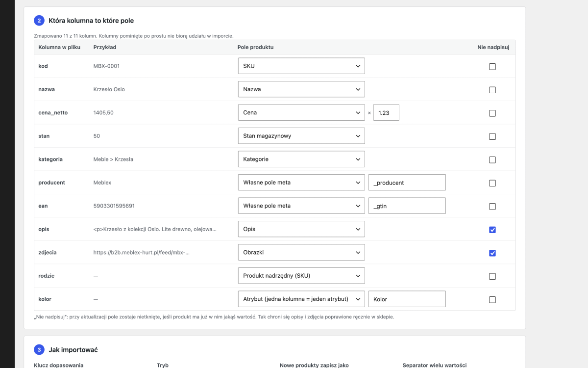Expand the Nazwa field dropdown
Viewport: 588px width, 368px height.
[x=301, y=89]
